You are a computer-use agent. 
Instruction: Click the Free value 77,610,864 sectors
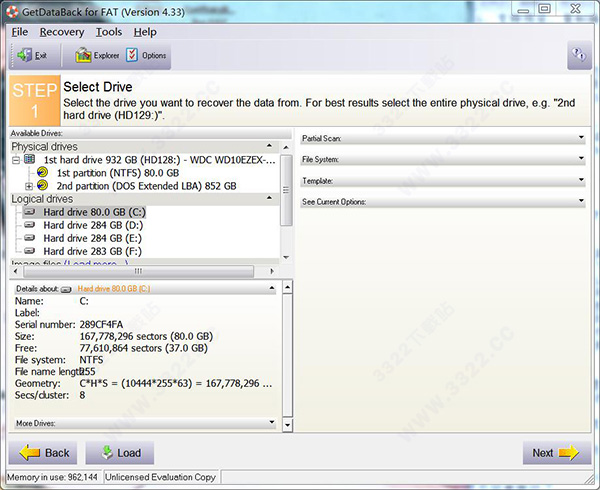(x=143, y=348)
